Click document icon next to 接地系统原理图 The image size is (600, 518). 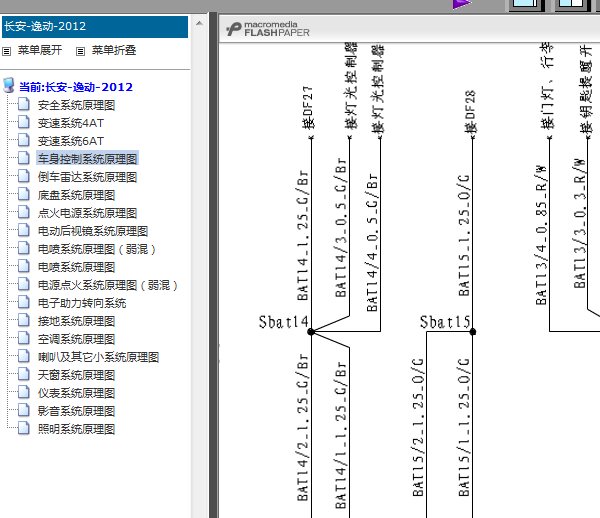click(24, 320)
